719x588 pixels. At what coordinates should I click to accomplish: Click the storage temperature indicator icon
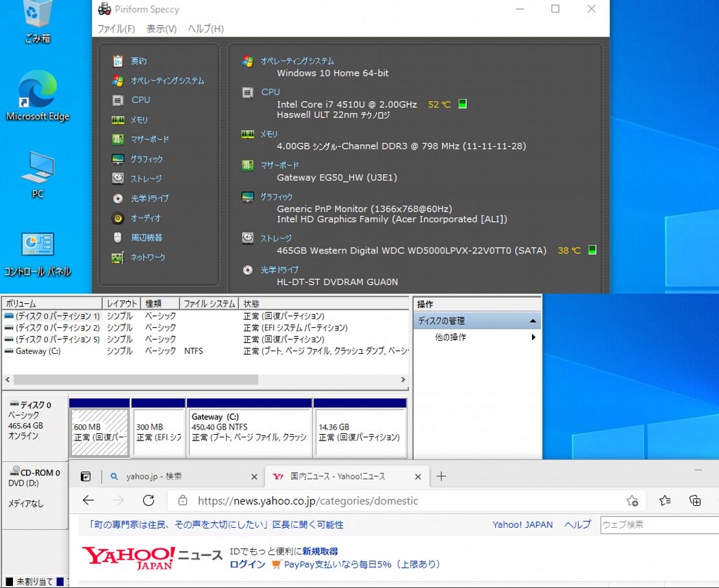point(592,250)
